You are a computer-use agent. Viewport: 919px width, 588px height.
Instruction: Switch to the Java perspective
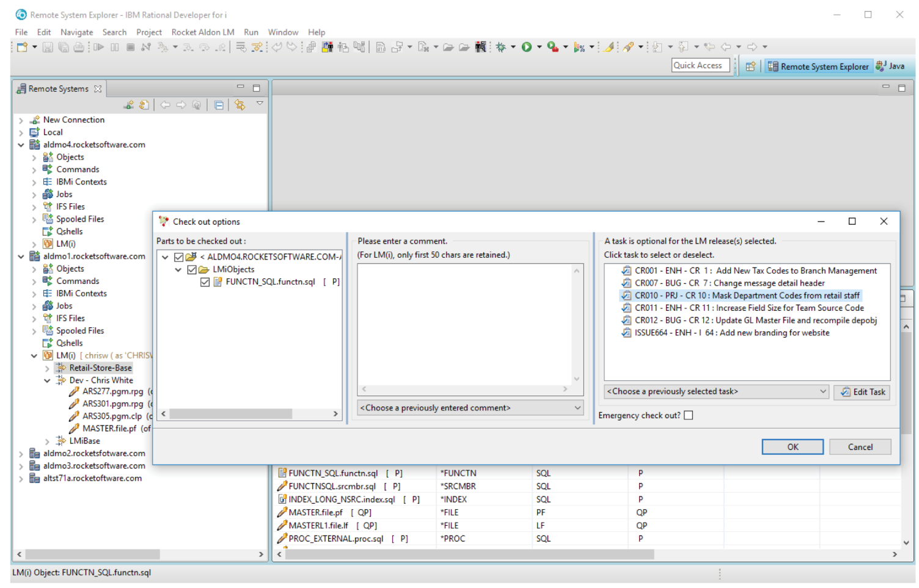pos(890,66)
